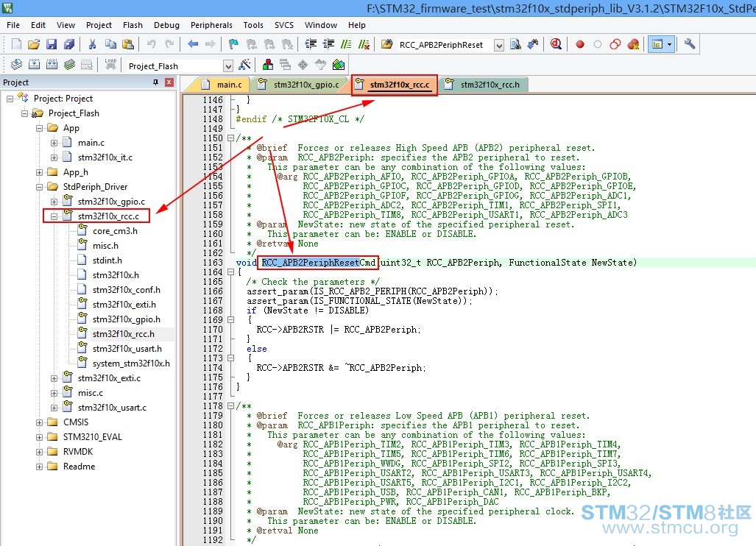Expand the App_h group folder
Viewport: 756px width, 546px height.
click(40, 172)
